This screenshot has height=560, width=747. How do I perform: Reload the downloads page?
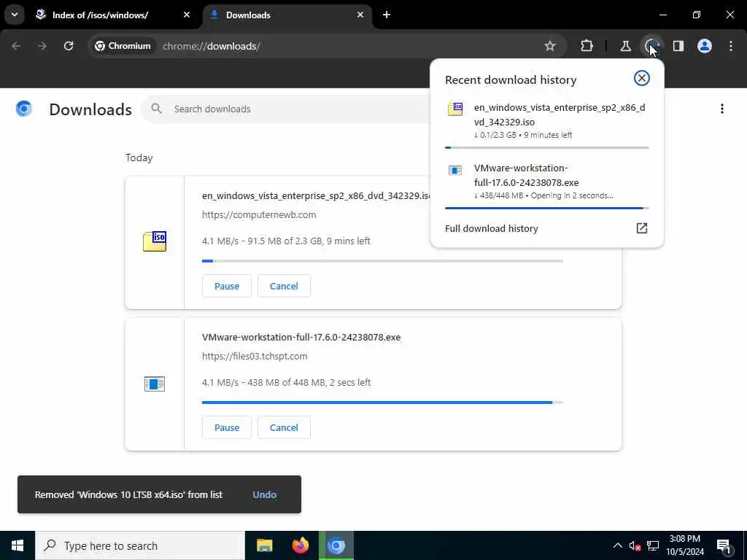point(69,46)
